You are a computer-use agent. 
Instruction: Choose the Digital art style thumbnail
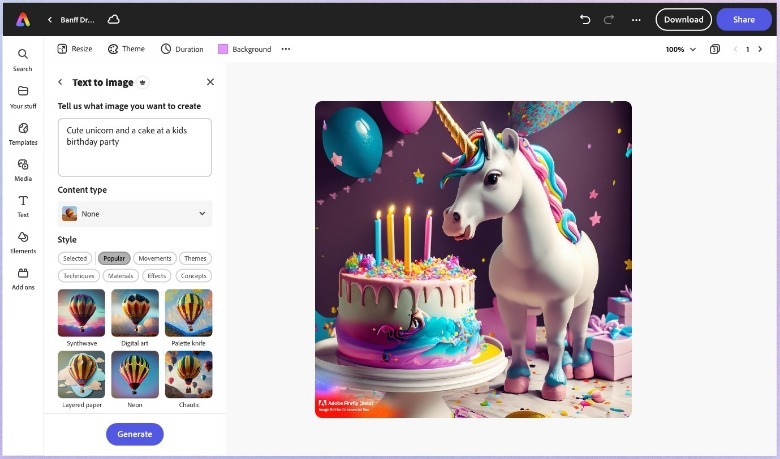click(x=135, y=313)
